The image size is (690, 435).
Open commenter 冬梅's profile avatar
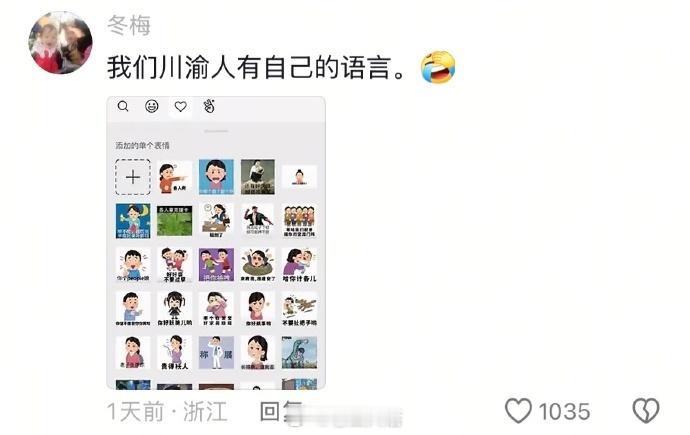tap(60, 43)
